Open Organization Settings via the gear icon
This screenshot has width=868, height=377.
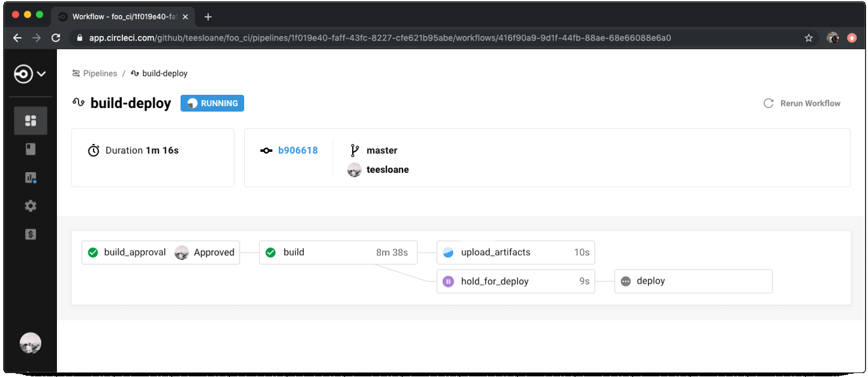(x=30, y=206)
